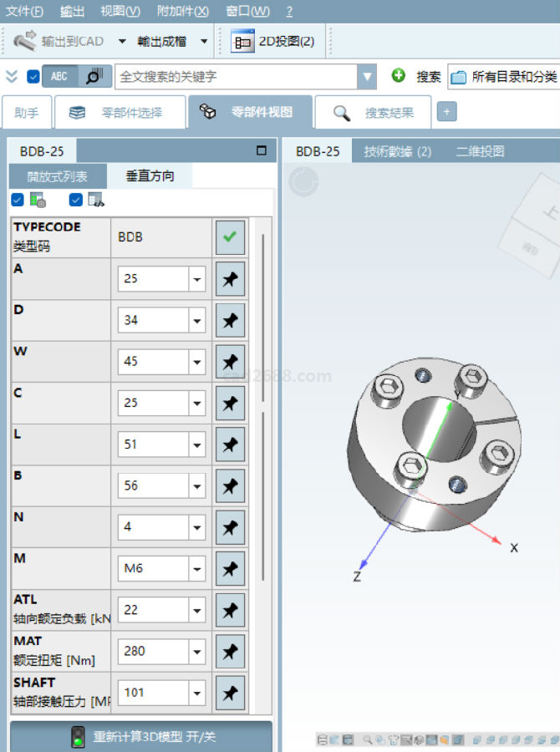
Task: Click the barcode search mode icon
Action: [96, 76]
